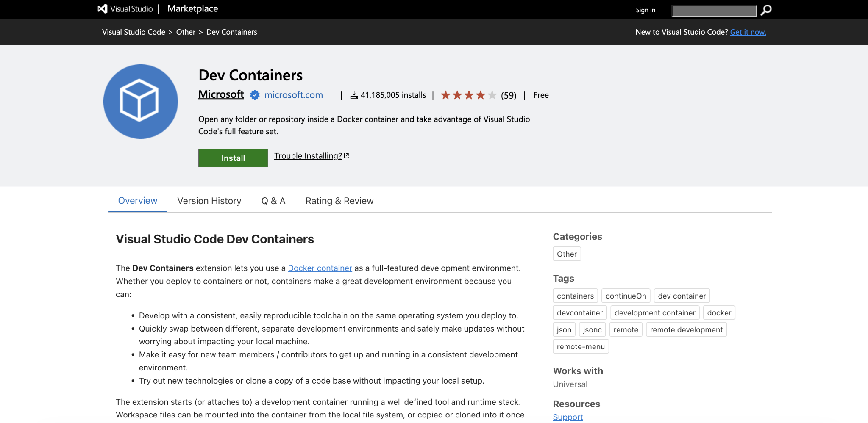Open the Other breadcrumb link

tap(186, 32)
